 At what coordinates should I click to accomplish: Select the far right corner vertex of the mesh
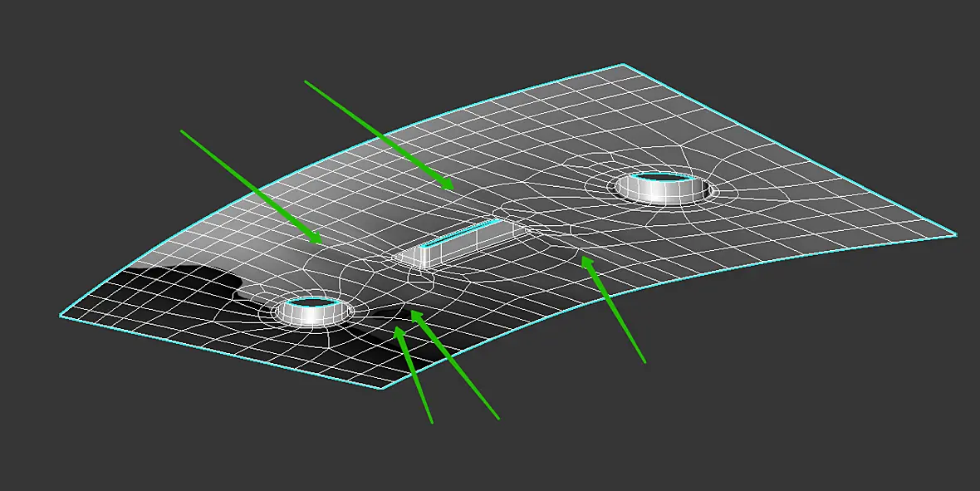pyautogui.click(x=956, y=234)
